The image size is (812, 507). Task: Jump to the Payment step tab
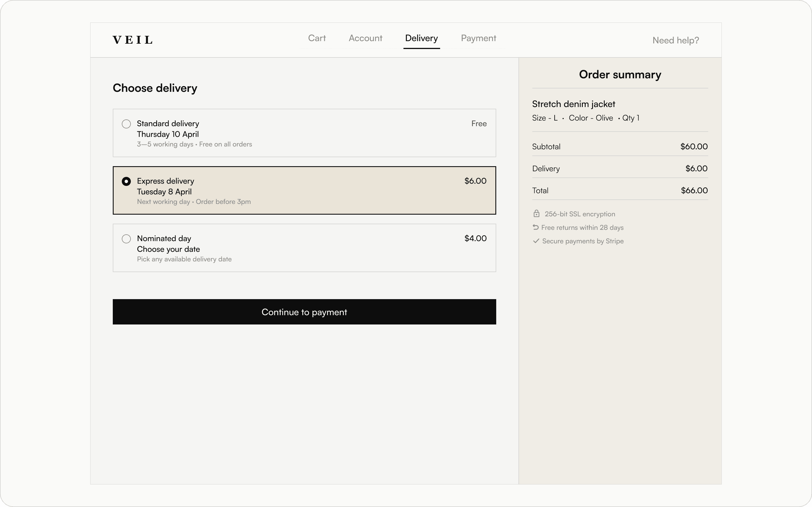coord(478,38)
